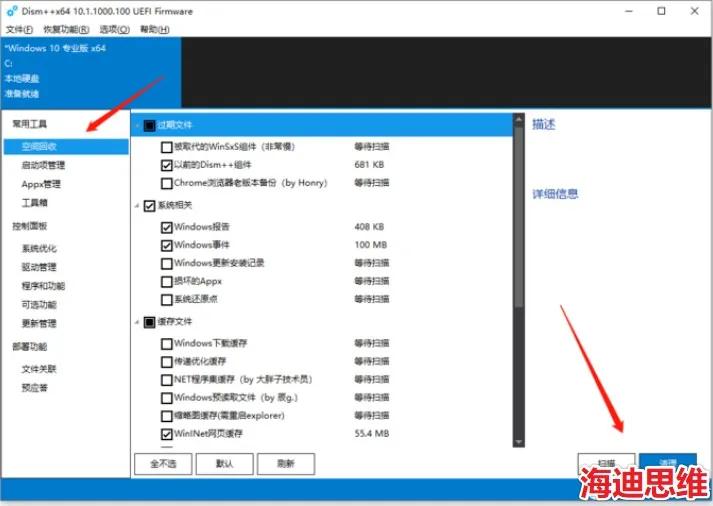
Task: Open Appx管理 in the sidebar
Action: [41, 184]
